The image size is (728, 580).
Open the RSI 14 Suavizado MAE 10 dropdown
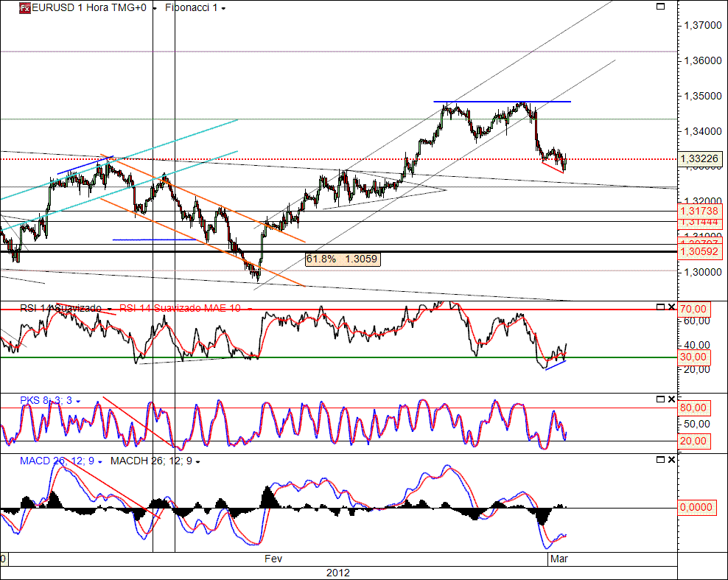click(249, 309)
